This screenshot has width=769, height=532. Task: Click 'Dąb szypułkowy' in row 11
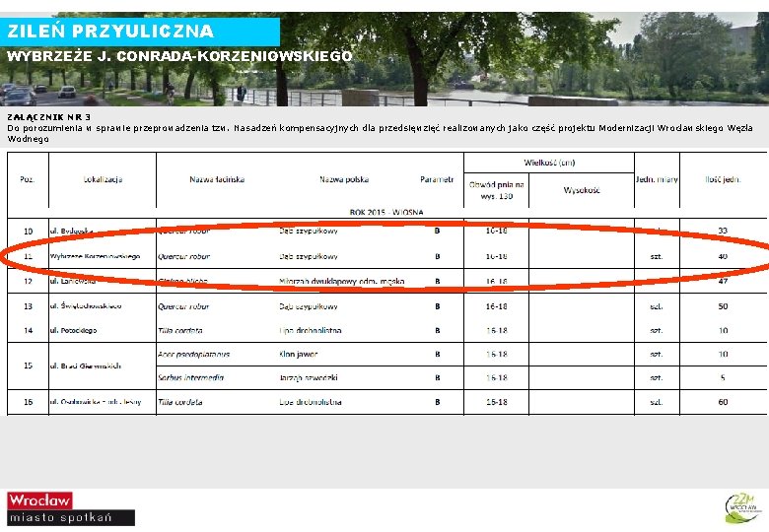click(309, 256)
